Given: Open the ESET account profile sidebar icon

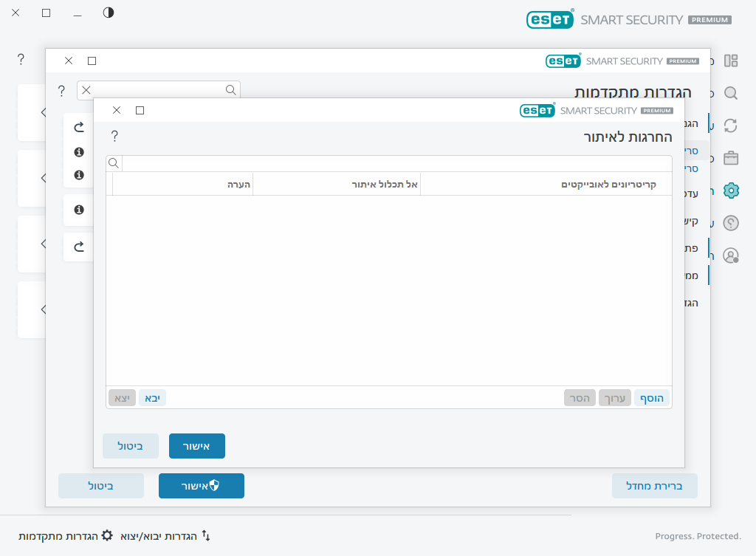Looking at the screenshot, I should click(x=731, y=255).
